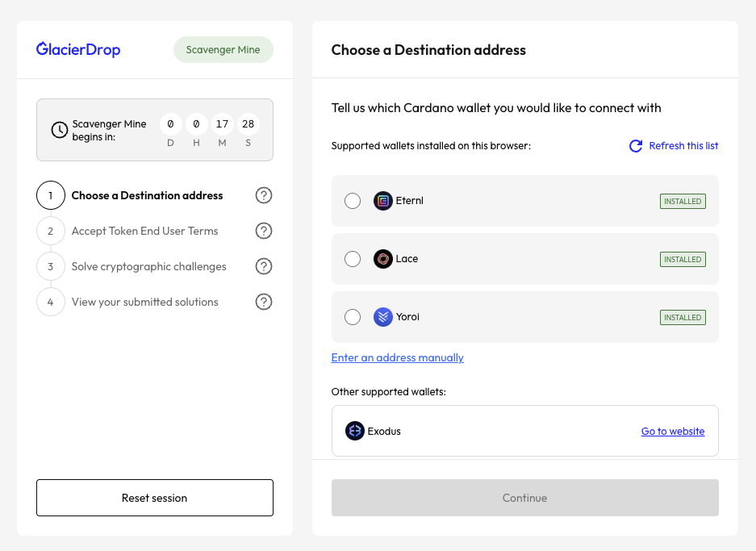Select the Eternl wallet radio button
This screenshot has width=756, height=551.
click(x=353, y=201)
